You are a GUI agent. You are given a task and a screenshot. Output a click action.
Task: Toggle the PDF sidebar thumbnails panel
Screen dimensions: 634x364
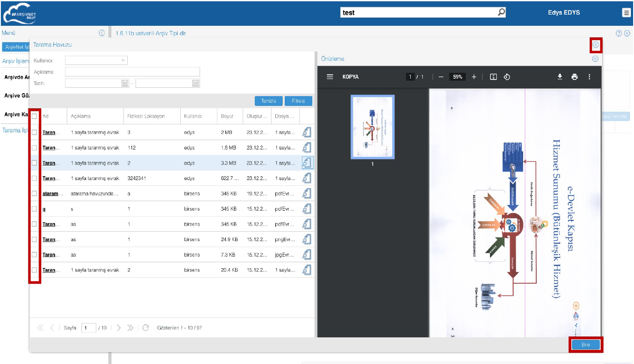(330, 77)
